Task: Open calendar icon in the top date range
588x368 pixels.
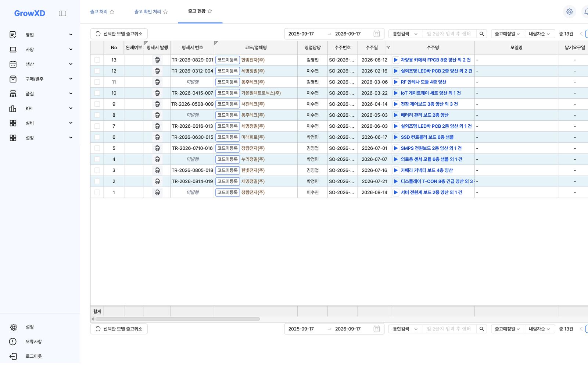Action: point(377,34)
